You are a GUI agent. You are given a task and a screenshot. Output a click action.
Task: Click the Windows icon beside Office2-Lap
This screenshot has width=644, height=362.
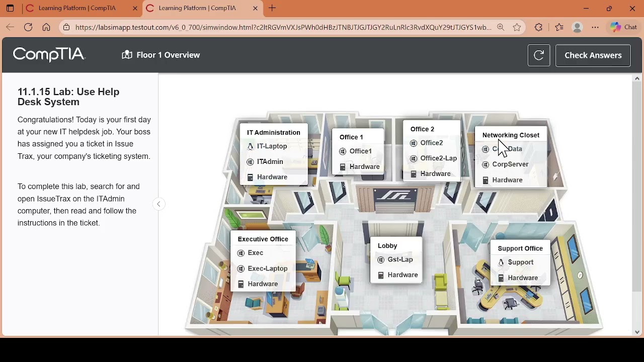pos(414,159)
